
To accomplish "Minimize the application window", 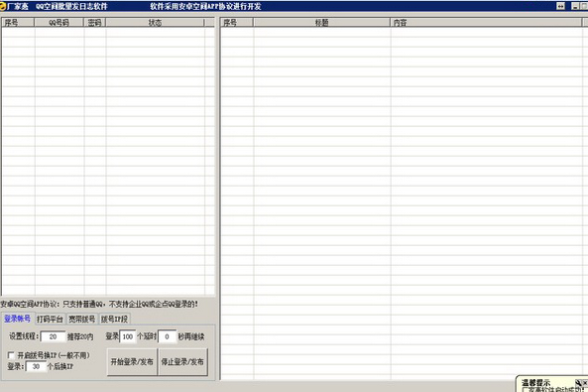I will (575, 6).
